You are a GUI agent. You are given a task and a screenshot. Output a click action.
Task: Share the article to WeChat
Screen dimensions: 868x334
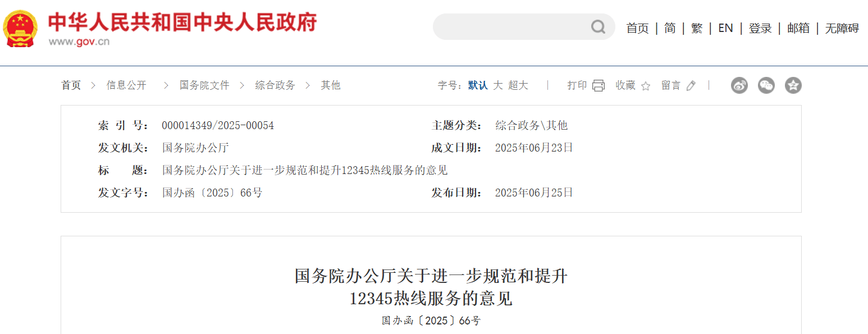[x=766, y=85]
